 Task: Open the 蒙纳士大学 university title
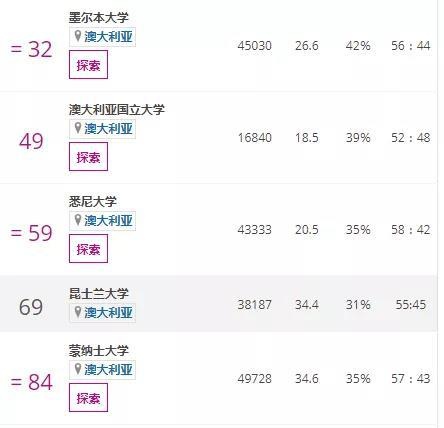click(x=99, y=350)
